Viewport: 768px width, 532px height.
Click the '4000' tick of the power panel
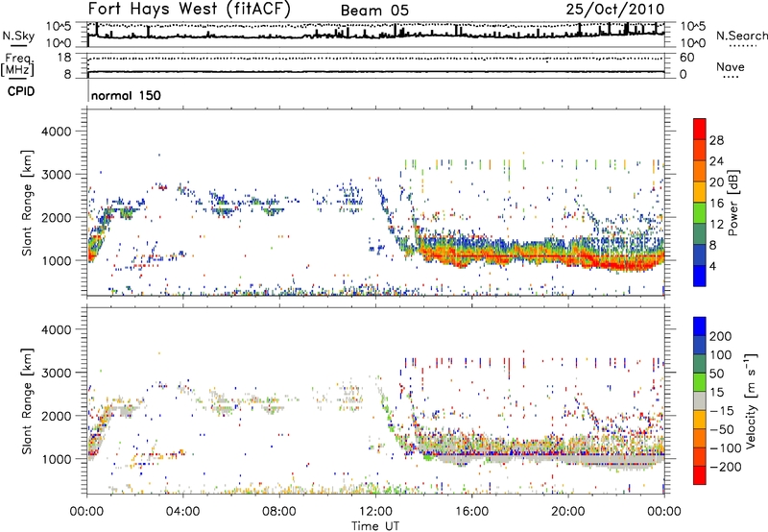coord(56,132)
